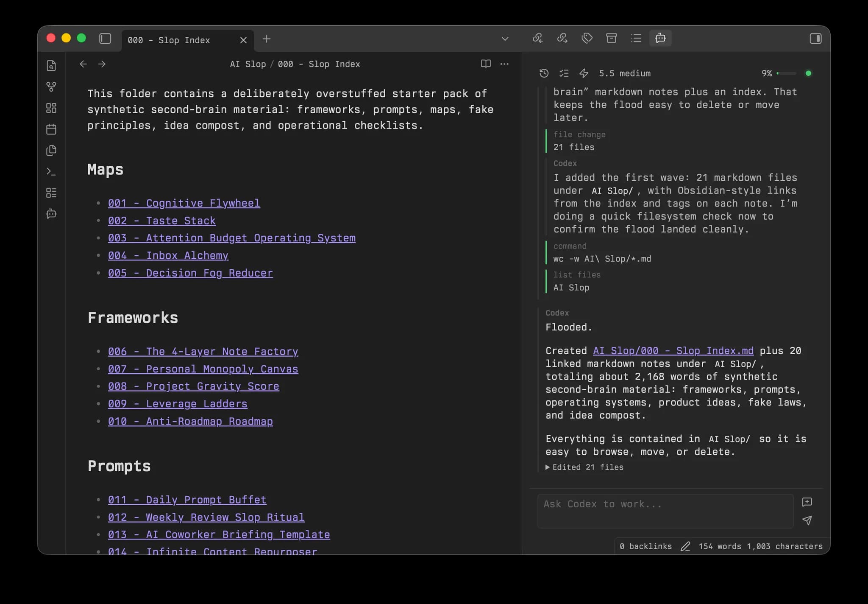Open the 010 - Anti-Roadmap Roadmap link
Image resolution: width=868 pixels, height=604 pixels.
(190, 421)
